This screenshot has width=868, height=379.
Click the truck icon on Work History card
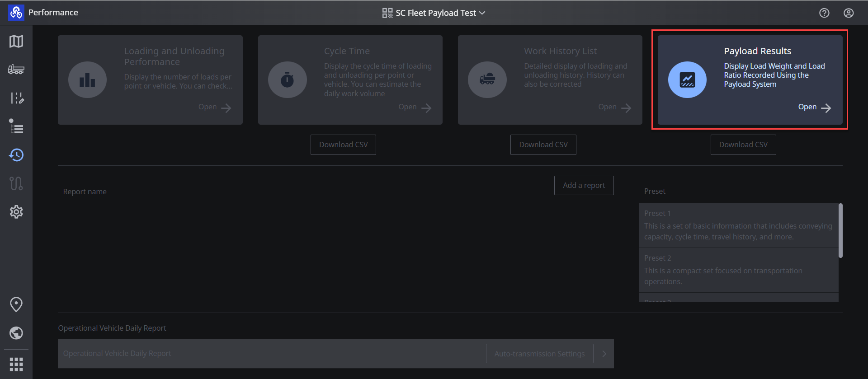coord(487,80)
